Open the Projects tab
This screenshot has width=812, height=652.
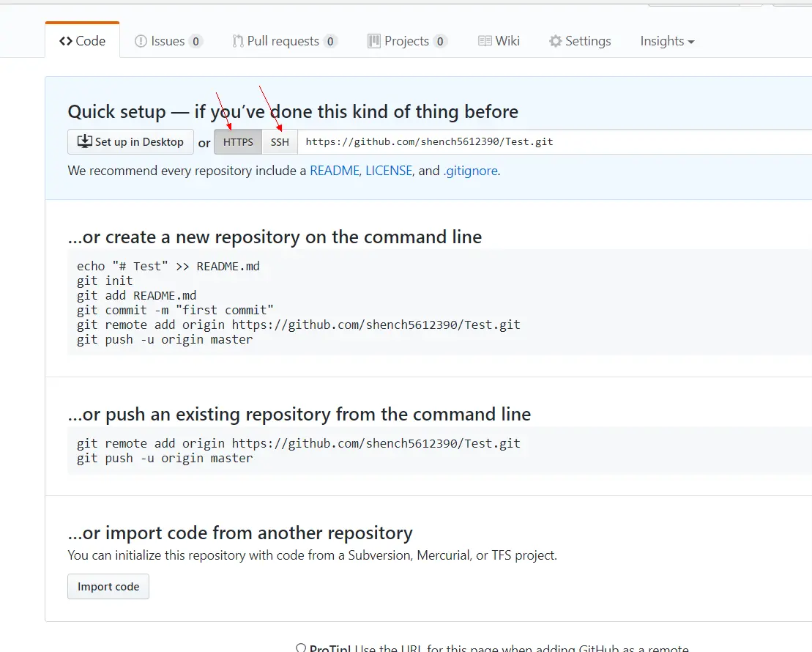(407, 41)
